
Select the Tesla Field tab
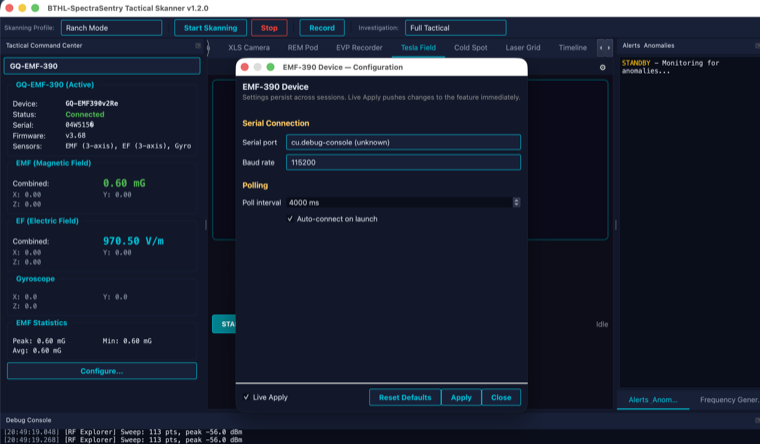pyautogui.click(x=418, y=48)
